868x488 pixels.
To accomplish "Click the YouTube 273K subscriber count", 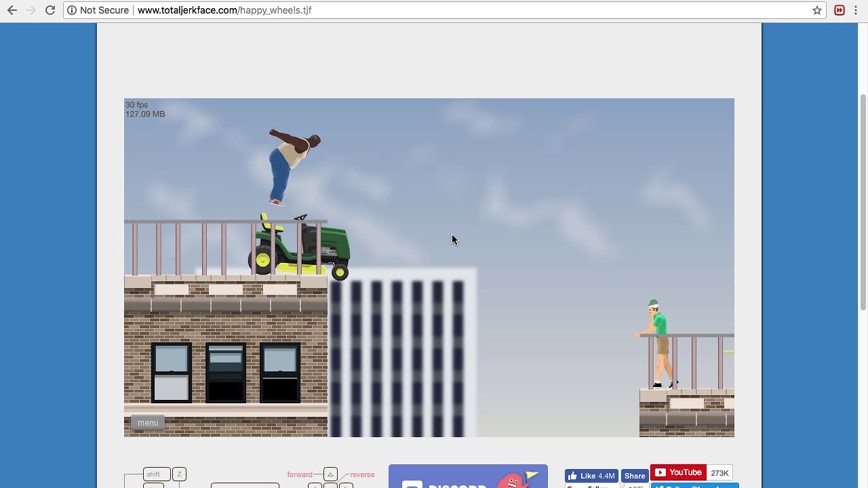I will click(x=719, y=473).
